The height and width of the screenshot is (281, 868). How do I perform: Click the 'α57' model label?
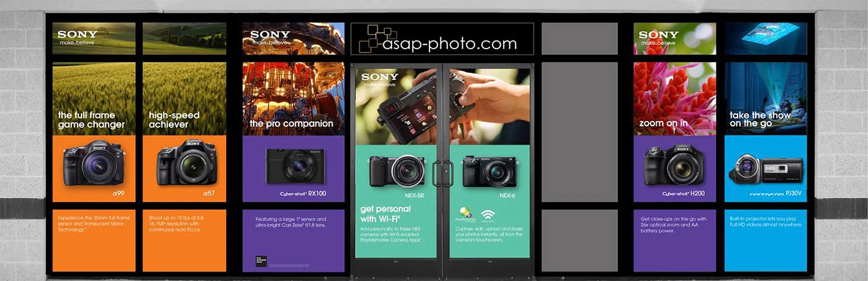click(209, 193)
